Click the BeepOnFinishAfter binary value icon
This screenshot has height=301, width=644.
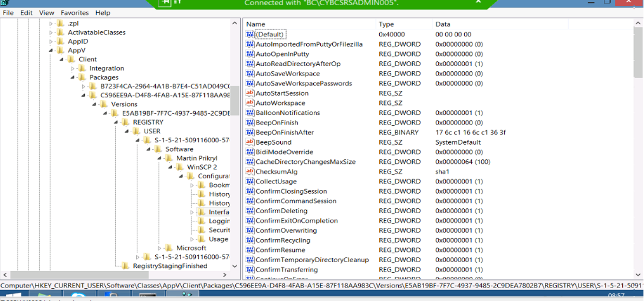point(250,132)
